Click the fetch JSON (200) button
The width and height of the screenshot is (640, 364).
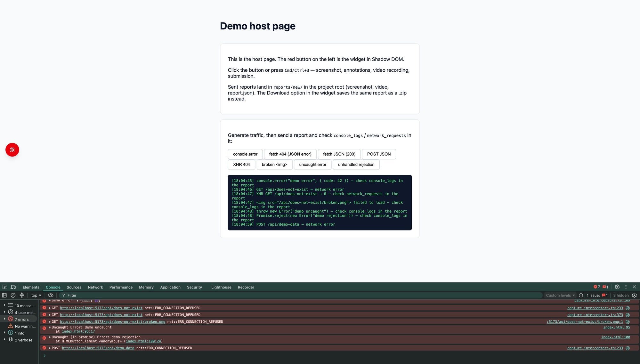339,154
